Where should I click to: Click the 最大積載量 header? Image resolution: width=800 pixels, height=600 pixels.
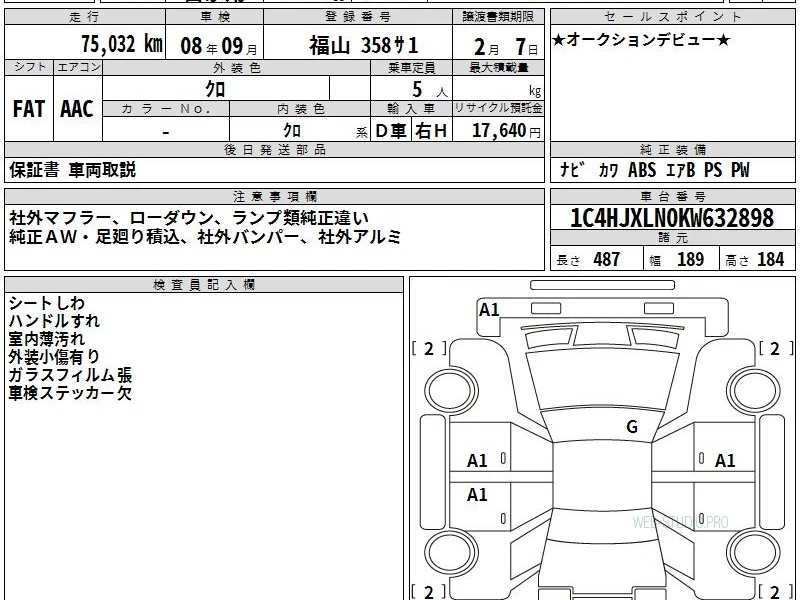click(498, 67)
